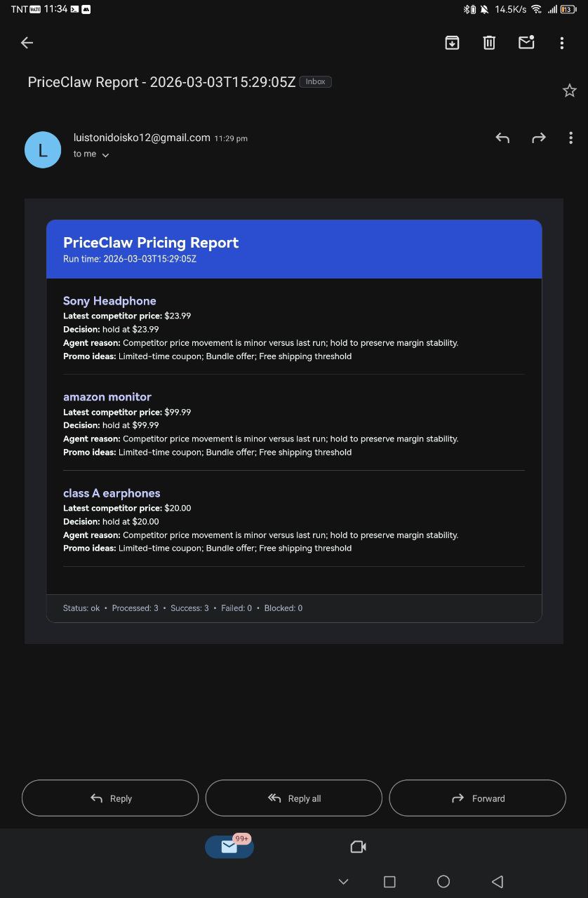Mark the email as unread
This screenshot has height=898, width=588.
(x=526, y=43)
